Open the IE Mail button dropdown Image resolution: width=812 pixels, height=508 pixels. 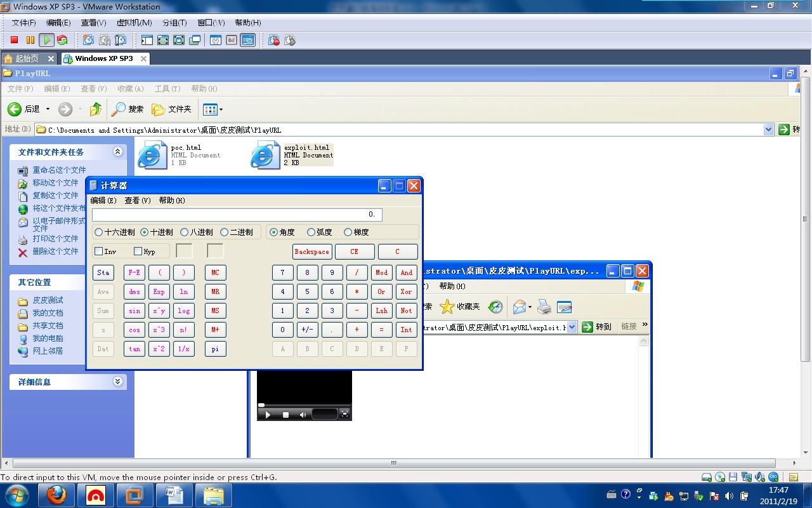coord(530,307)
